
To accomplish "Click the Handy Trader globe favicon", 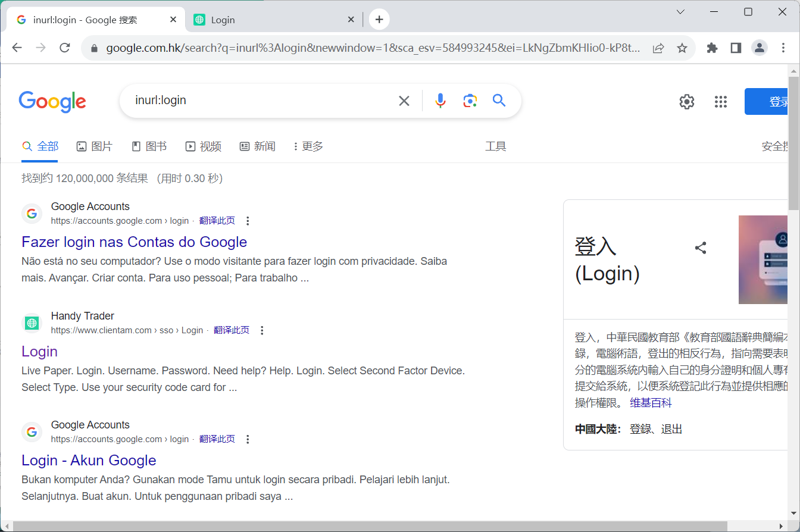I will click(x=32, y=323).
